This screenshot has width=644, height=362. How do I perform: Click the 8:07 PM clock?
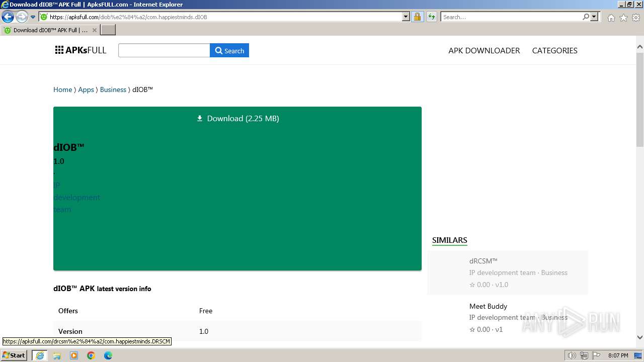coord(618,355)
